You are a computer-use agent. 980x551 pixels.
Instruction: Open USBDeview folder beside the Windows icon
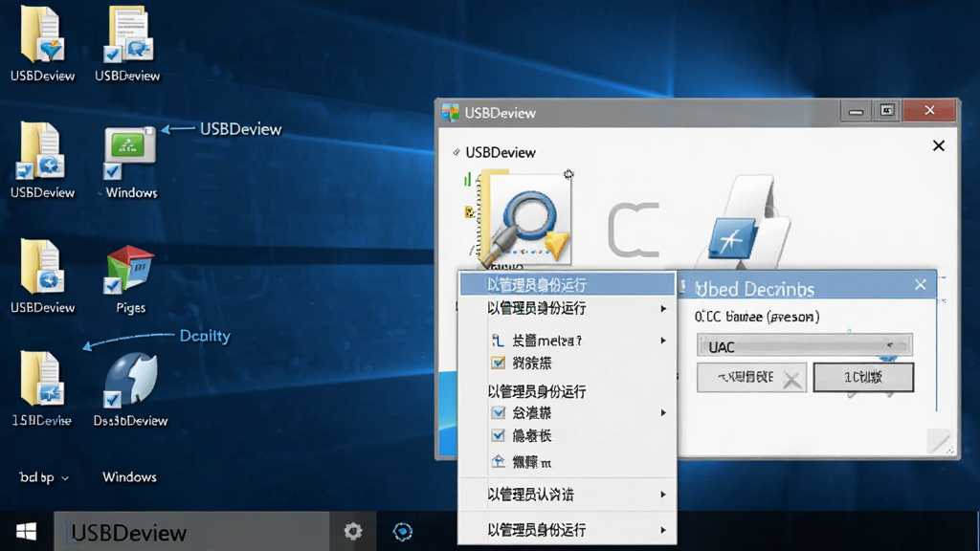[x=42, y=150]
